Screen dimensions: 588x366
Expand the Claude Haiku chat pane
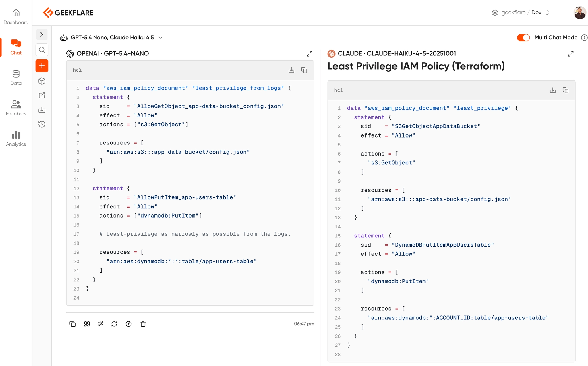(570, 54)
